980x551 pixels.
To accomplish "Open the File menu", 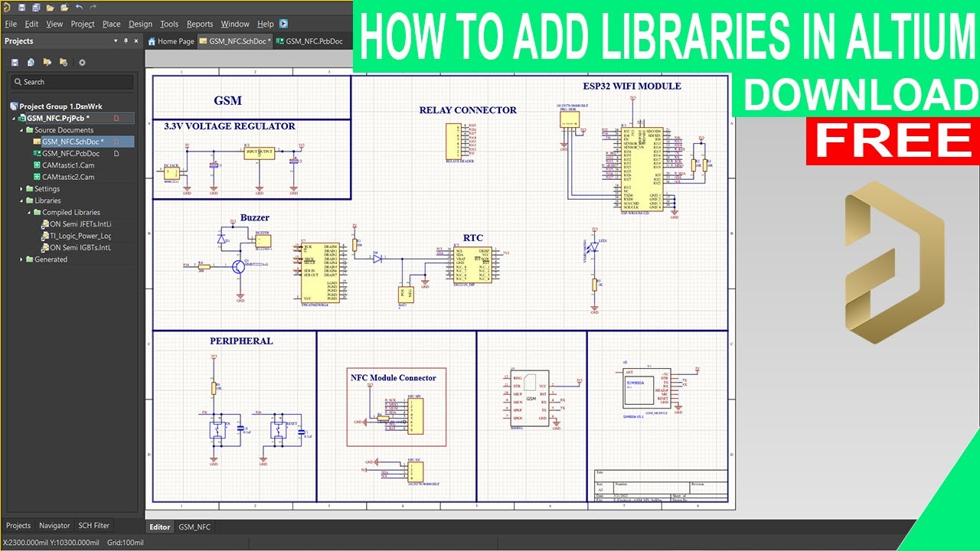I will [x=11, y=24].
